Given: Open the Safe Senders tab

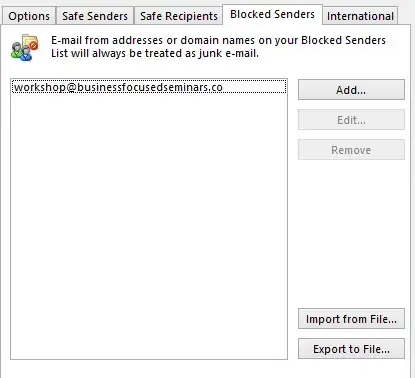Looking at the screenshot, I should (x=95, y=16).
